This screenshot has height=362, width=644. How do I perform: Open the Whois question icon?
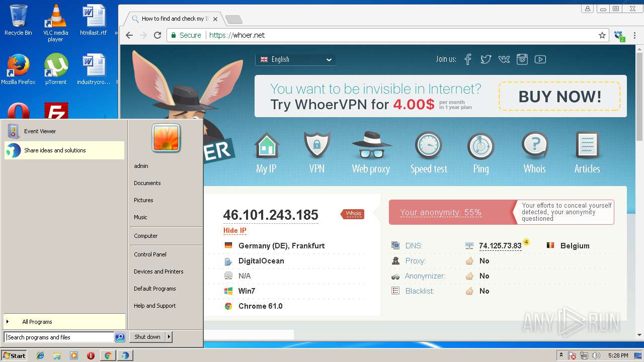point(535,146)
